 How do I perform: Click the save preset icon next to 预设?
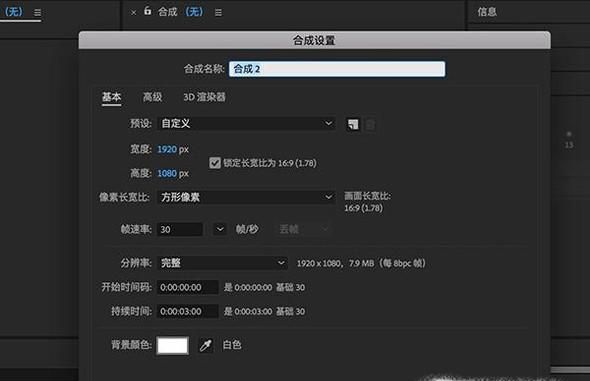click(x=353, y=124)
